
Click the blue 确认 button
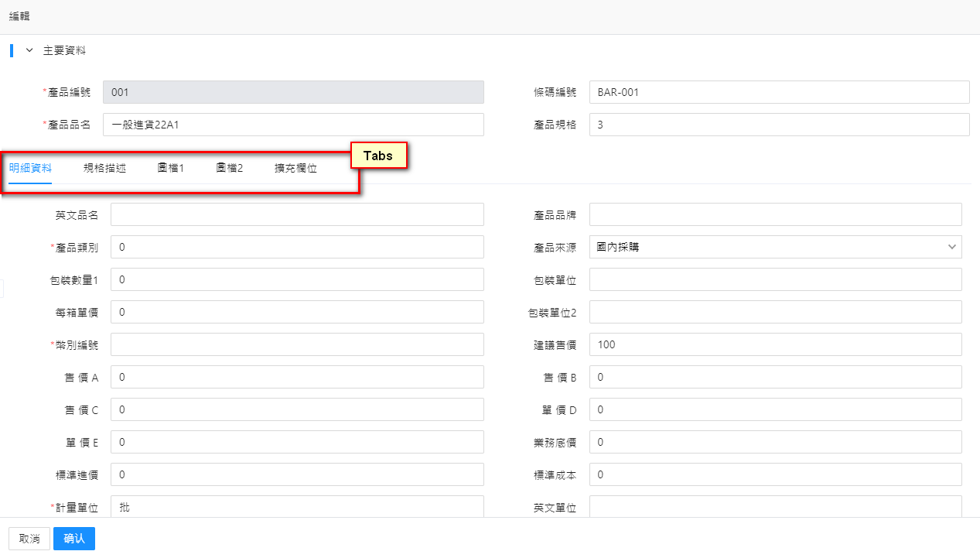coord(74,539)
